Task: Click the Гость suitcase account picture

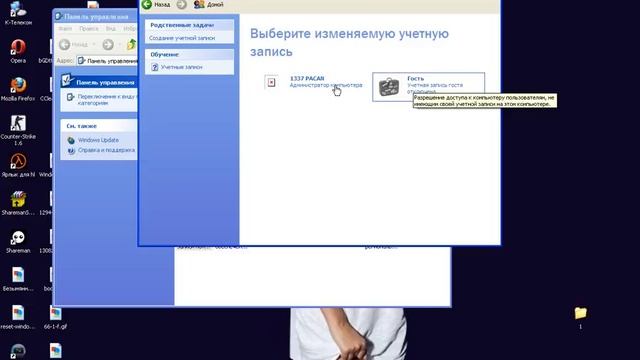Action: (x=389, y=87)
